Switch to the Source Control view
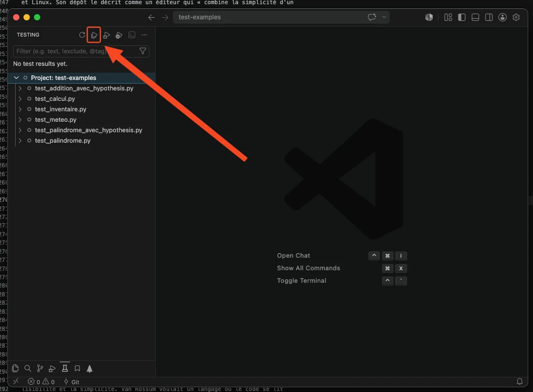The width and height of the screenshot is (533, 392). [x=40, y=368]
